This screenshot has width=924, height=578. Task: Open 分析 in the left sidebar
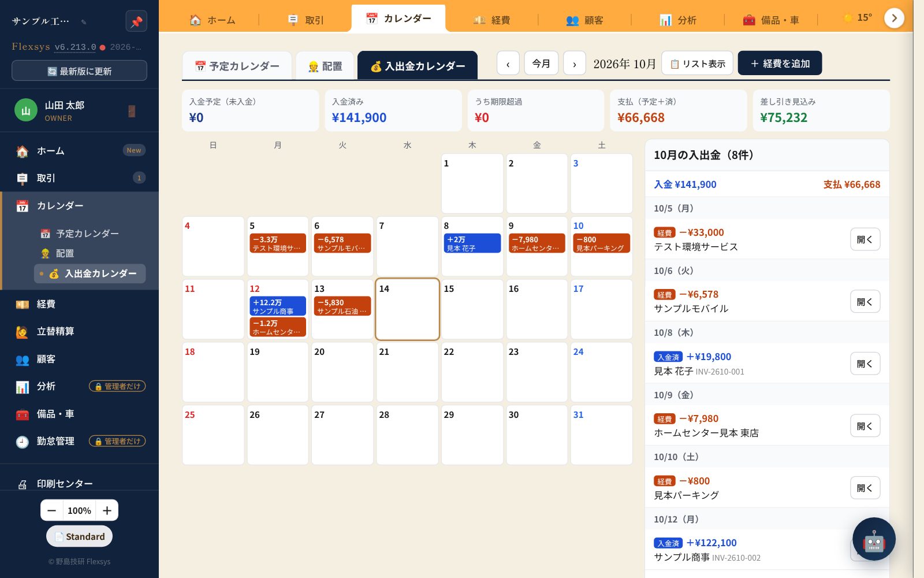(x=79, y=386)
